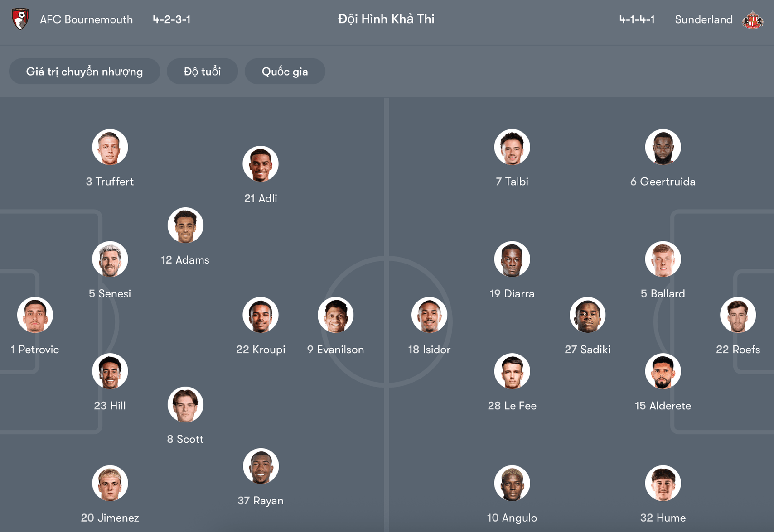774x532 pixels.
Task: Open the Bournemouth 4-2-3-1 formation selector
Action: (172, 19)
